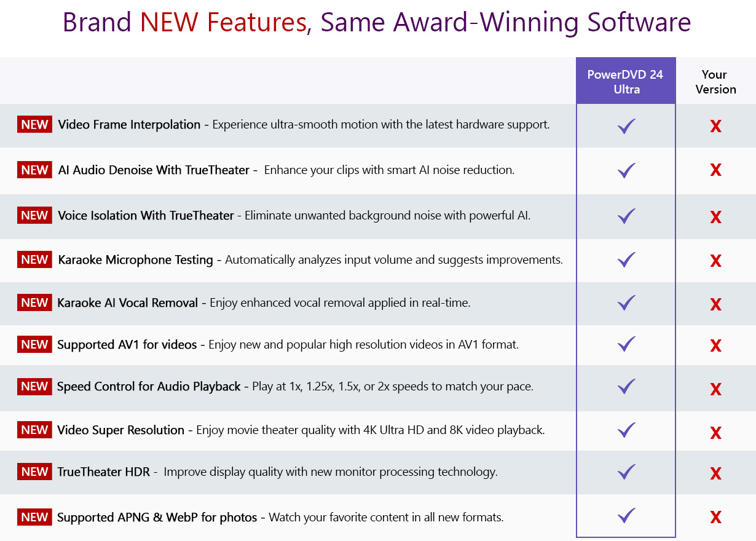Click the Video Super Resolution feature title
Image resolution: width=756 pixels, height=541 pixels.
point(120,430)
